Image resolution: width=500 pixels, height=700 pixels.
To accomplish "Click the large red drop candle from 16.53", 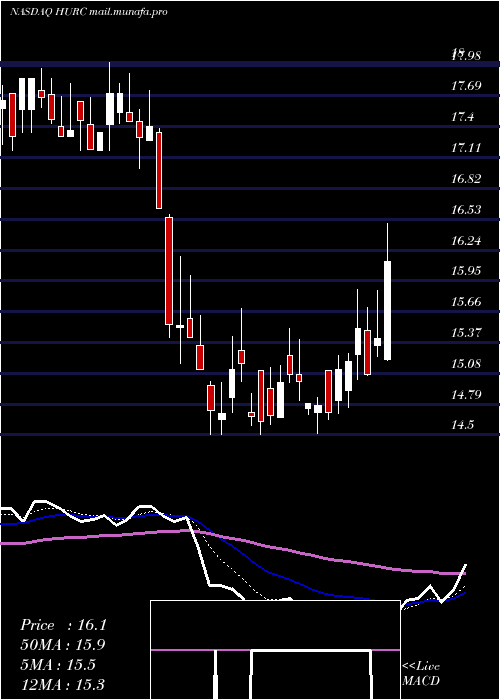I will pyautogui.click(x=169, y=271).
